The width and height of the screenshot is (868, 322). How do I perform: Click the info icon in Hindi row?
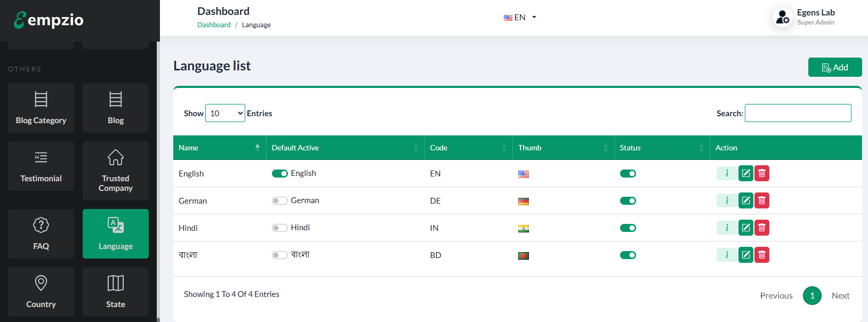click(x=727, y=228)
